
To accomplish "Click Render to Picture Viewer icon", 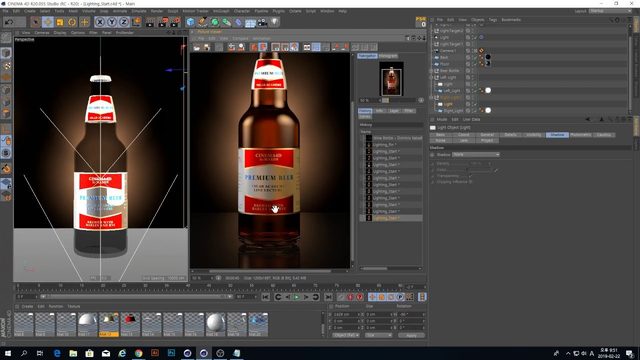I will coord(163,22).
